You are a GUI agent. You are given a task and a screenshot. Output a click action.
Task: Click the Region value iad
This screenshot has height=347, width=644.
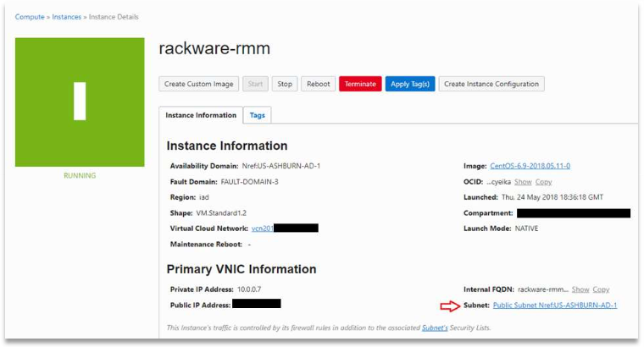pos(204,197)
